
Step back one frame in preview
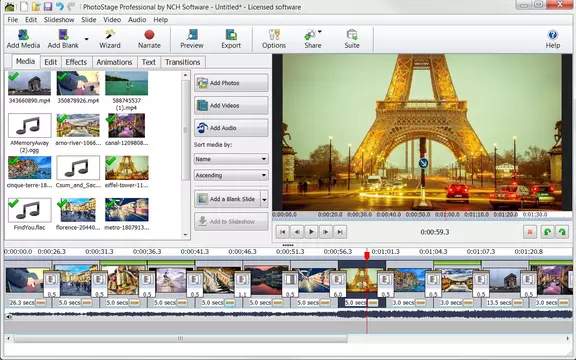click(297, 232)
